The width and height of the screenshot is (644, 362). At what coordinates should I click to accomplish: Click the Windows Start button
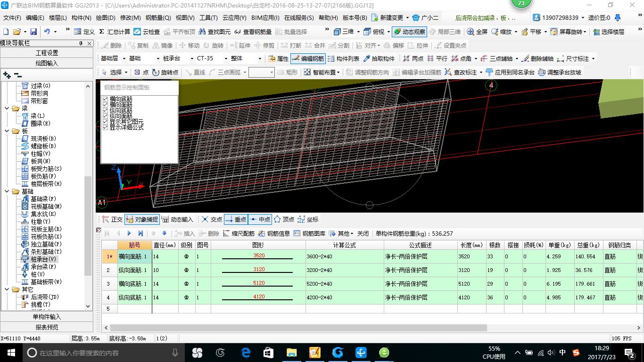(x=11, y=352)
